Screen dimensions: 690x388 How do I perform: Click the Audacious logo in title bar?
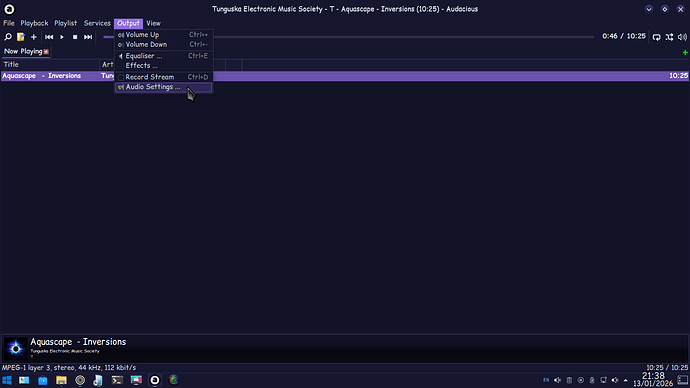coord(9,9)
